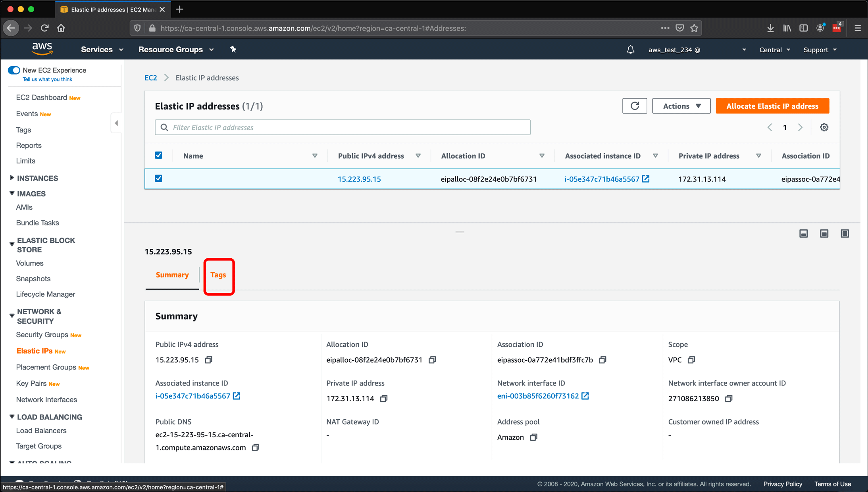Open a new browser tab
The image size is (868, 492).
[x=180, y=9]
